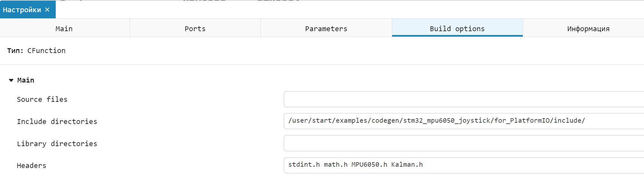The image size is (644, 176).
Task: Click into the Source files field
Action: click(463, 99)
